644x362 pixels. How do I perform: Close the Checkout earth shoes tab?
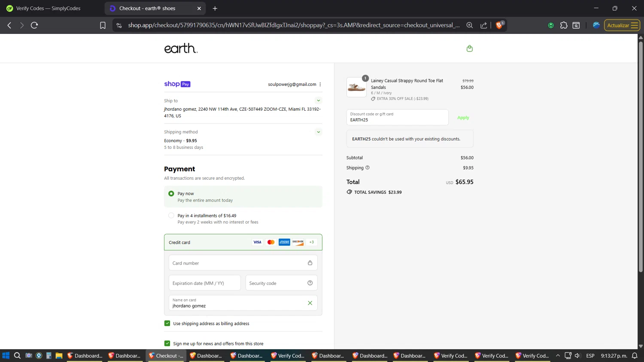pos(199,8)
